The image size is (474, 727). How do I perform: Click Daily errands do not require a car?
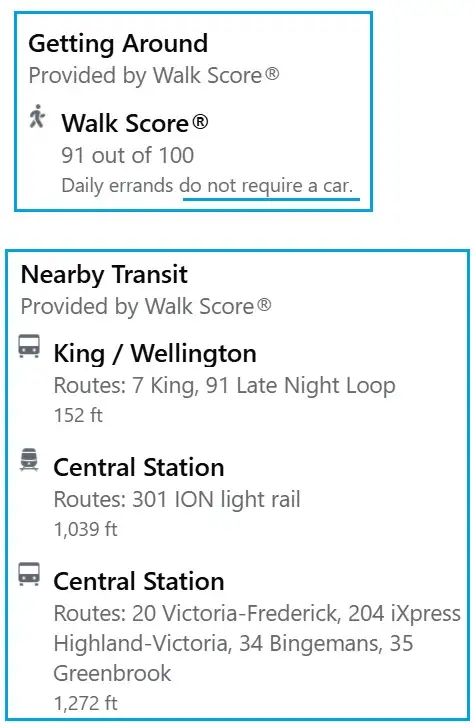[x=207, y=186]
